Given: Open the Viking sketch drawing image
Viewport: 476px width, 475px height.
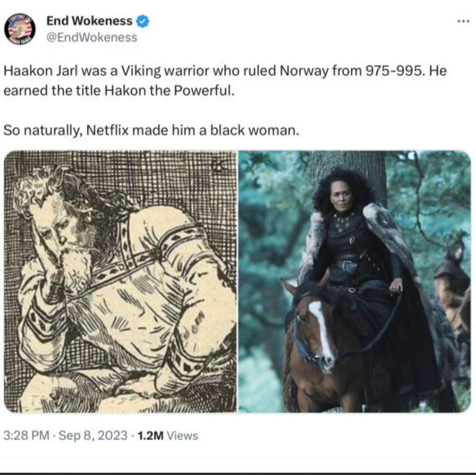Looking at the screenshot, I should click(x=120, y=281).
